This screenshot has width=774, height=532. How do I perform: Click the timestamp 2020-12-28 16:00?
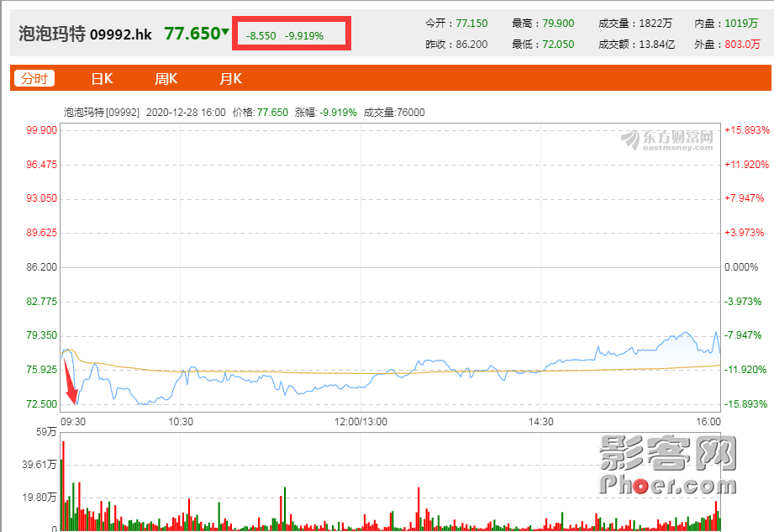186,113
